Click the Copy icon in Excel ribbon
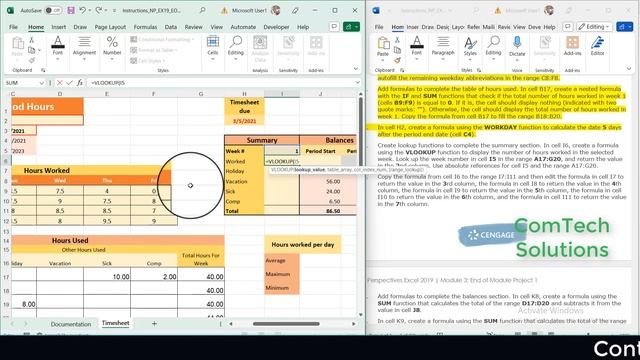This screenshot has height=360, width=640. [x=31, y=50]
